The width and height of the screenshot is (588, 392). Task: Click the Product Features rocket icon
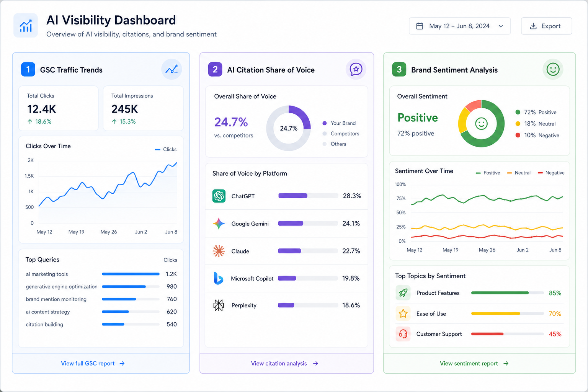click(x=403, y=293)
